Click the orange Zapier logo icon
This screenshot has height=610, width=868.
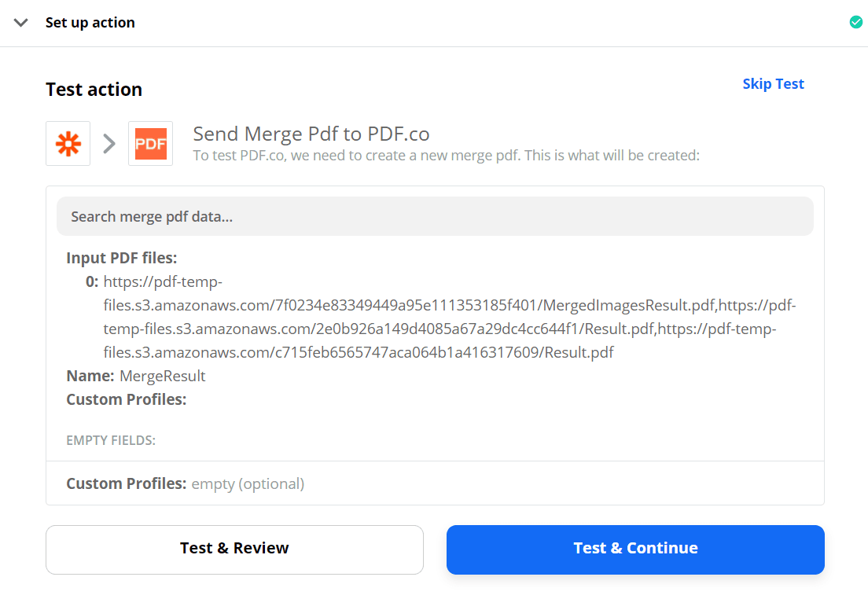[x=68, y=144]
